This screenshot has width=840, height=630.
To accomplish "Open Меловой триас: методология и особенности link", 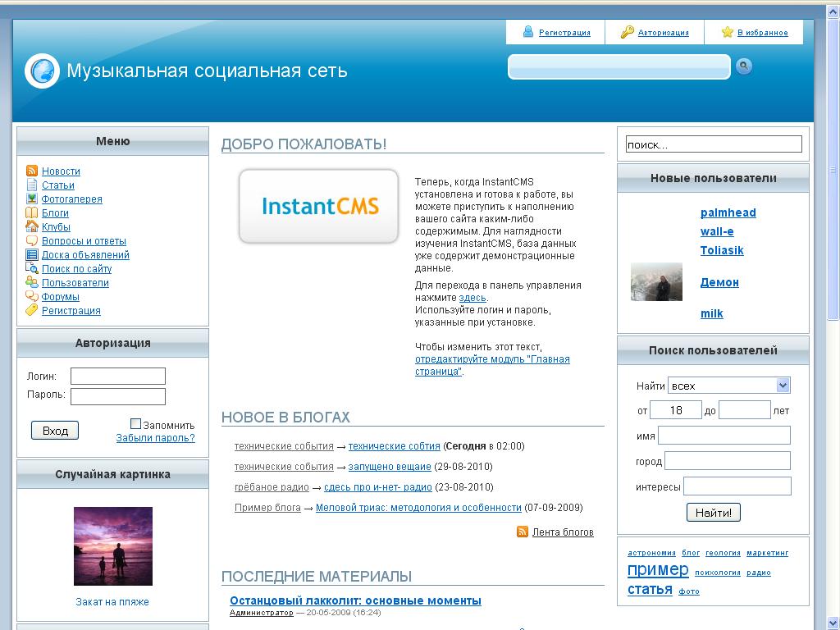I will (x=418, y=507).
